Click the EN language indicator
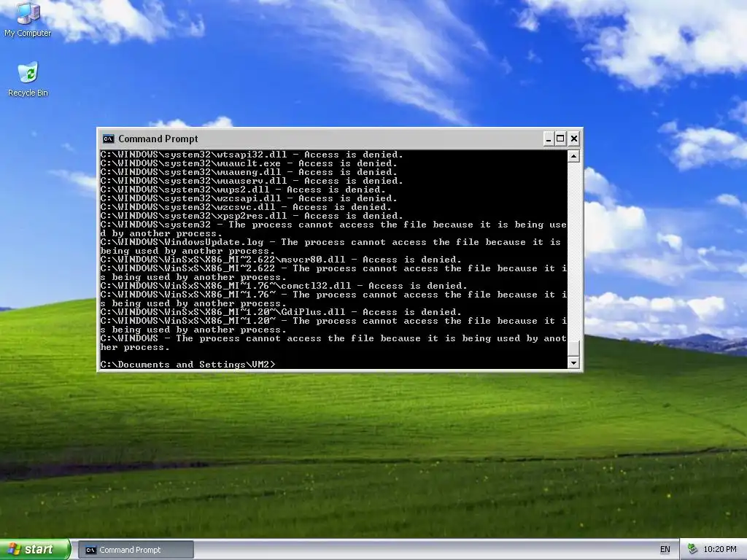The image size is (747, 560). pyautogui.click(x=665, y=550)
